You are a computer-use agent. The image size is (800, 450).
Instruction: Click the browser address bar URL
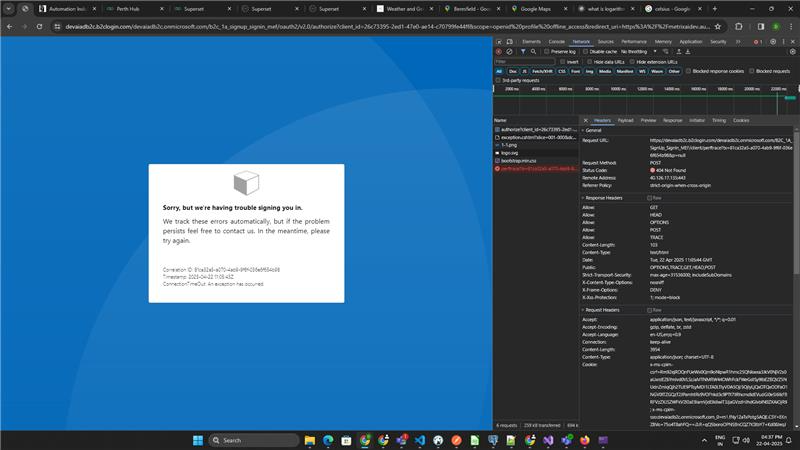click(x=388, y=27)
